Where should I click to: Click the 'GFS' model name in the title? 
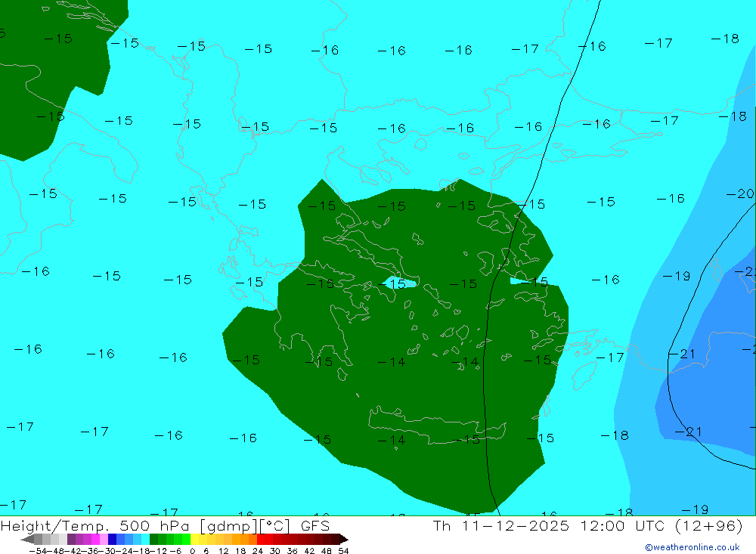click(314, 525)
